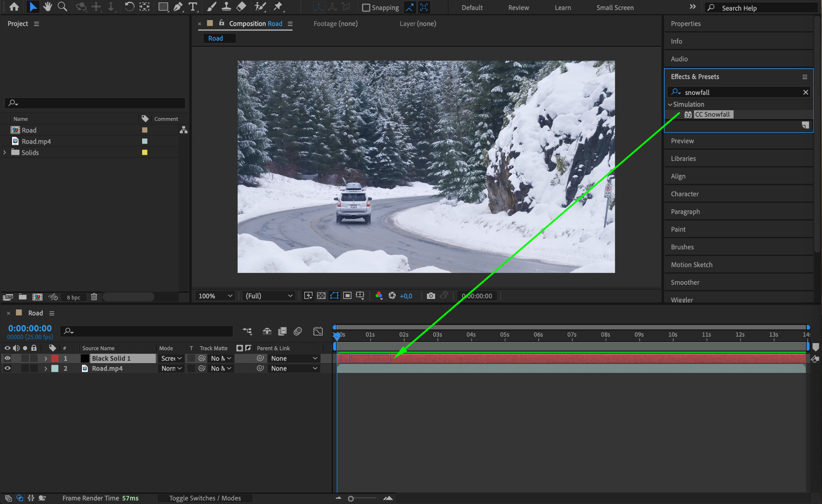
Task: Switch to the Review workspace
Action: [519, 8]
